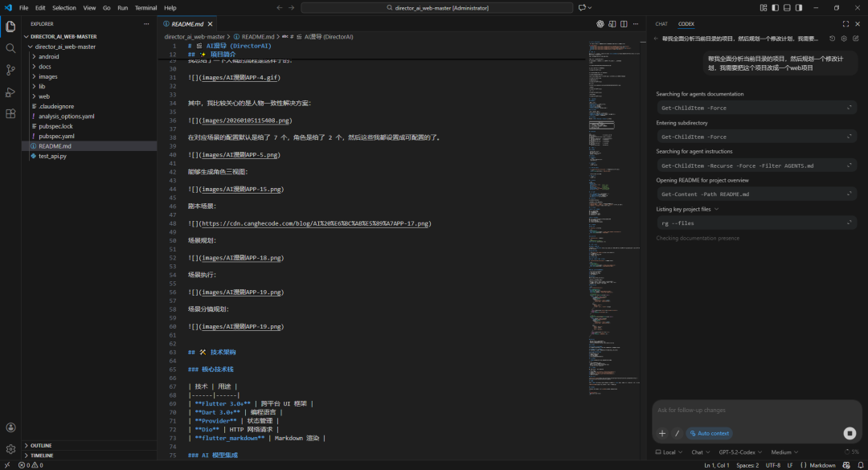Click the Explorer more actions ellipsis
Image resolution: width=868 pixels, height=470 pixels.
[x=146, y=24]
